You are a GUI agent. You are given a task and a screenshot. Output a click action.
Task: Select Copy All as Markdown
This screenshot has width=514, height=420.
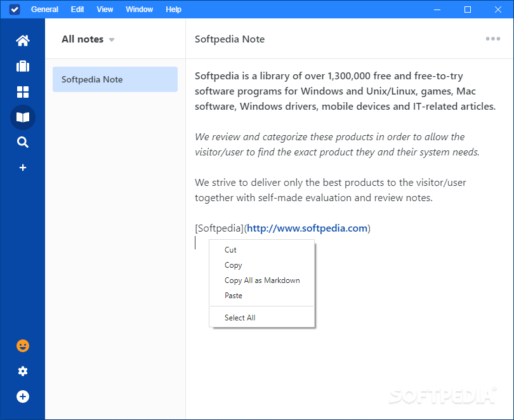pos(262,280)
